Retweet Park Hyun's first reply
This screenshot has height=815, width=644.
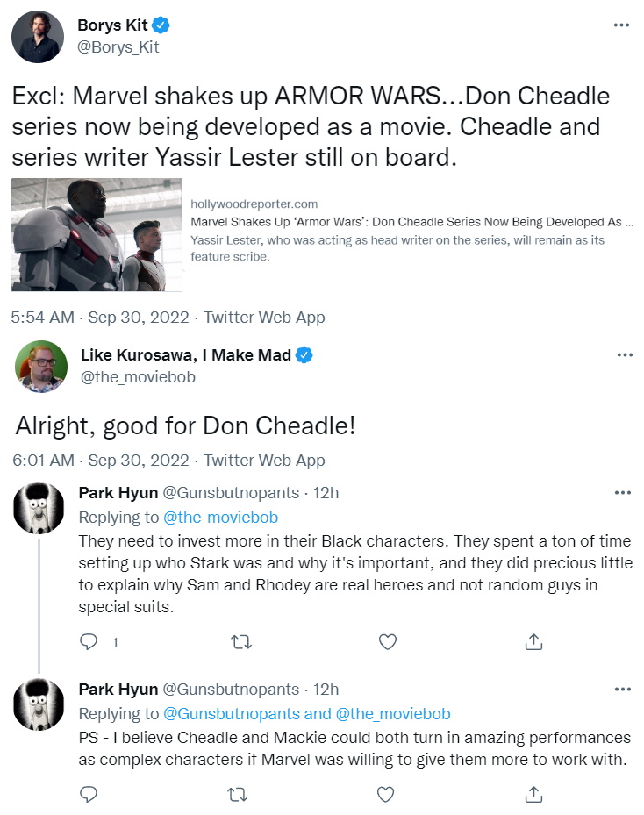pos(239,642)
